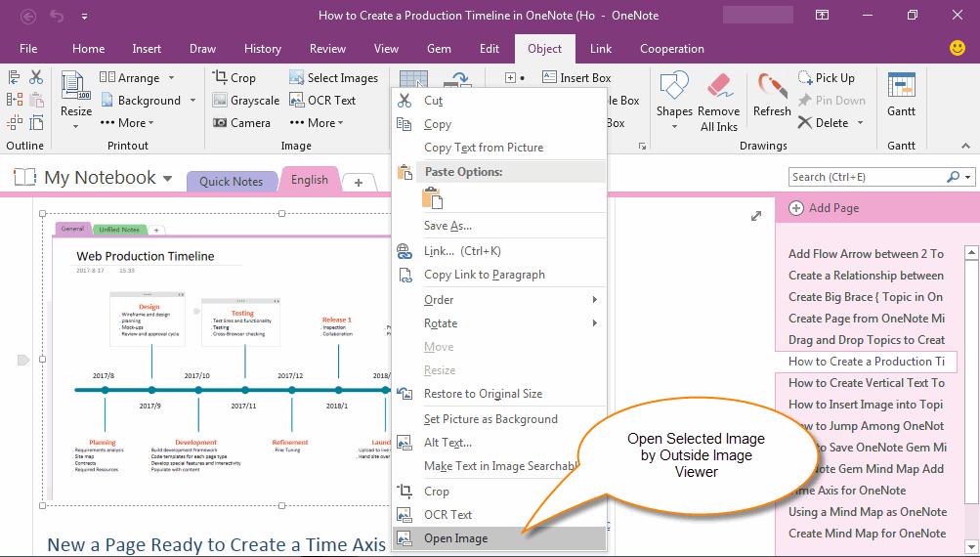Screen dimensions: 980x557
Task: Click the Back arrow in title bar
Action: 28,17
